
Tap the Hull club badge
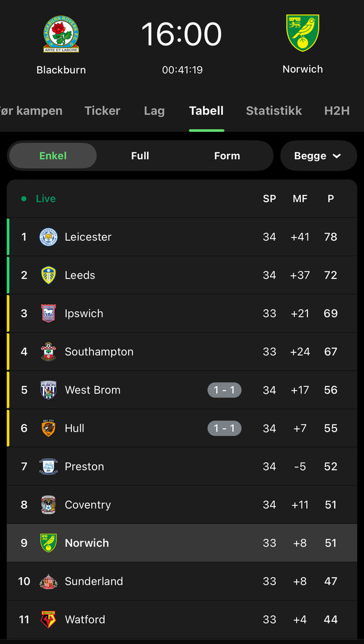(x=48, y=428)
